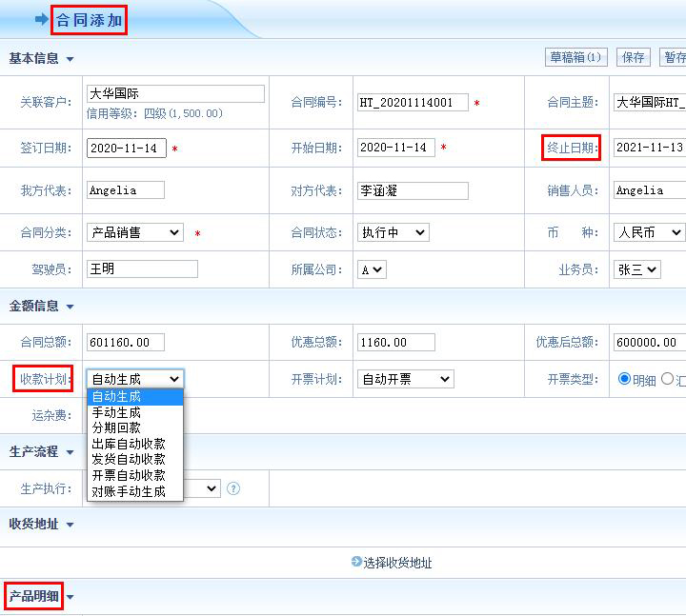686x616 pixels.
Task: Click the 选择收货地址 link
Action: pyautogui.click(x=397, y=563)
